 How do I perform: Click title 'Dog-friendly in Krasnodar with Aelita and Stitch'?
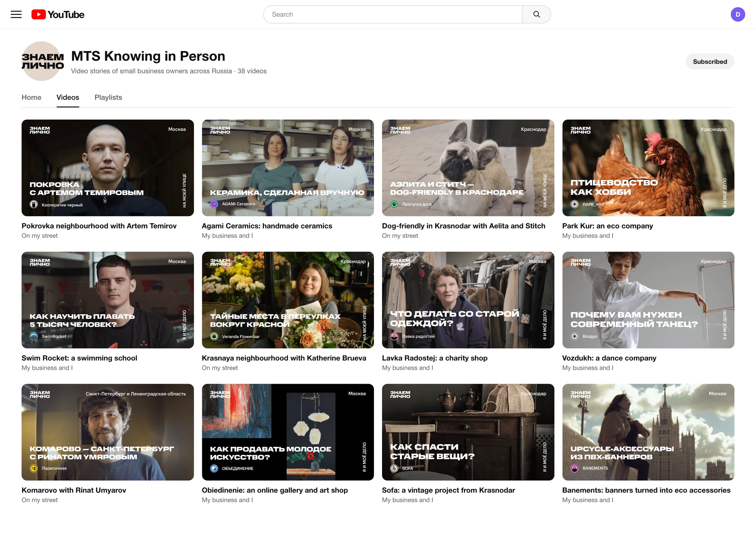[x=464, y=226]
